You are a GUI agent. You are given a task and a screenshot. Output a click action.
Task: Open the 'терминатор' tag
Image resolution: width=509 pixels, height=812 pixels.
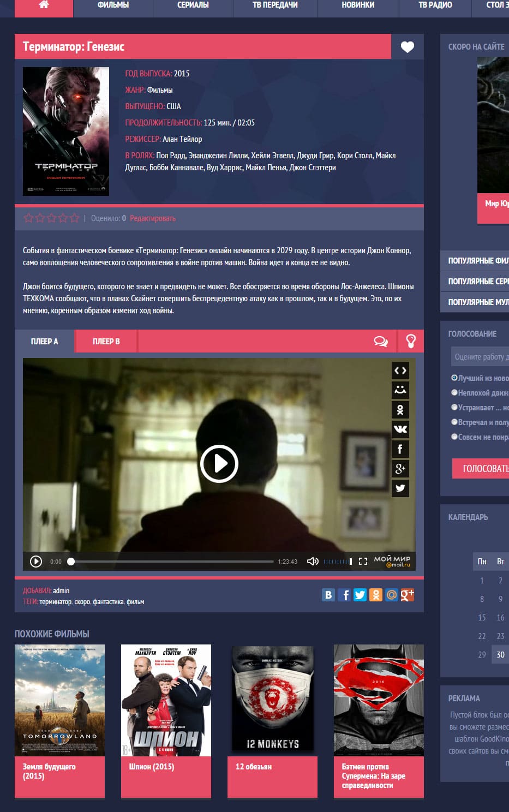pyautogui.click(x=55, y=601)
